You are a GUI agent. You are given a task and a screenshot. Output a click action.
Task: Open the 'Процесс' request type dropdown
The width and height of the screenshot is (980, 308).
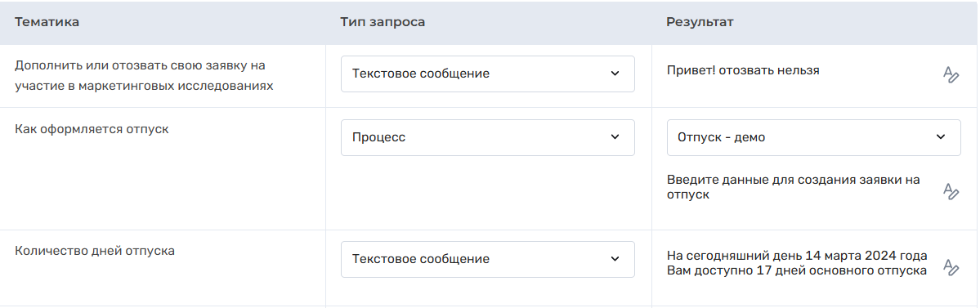(x=487, y=137)
